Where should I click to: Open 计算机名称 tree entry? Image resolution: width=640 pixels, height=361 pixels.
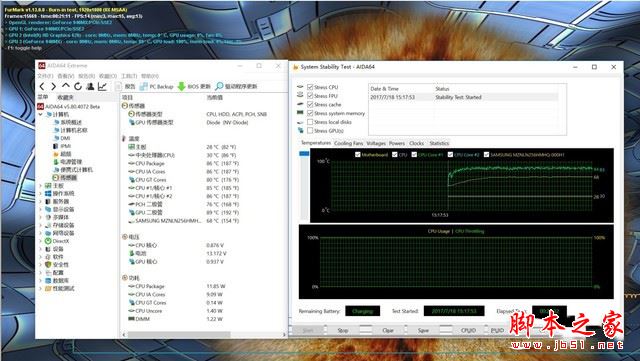71,130
